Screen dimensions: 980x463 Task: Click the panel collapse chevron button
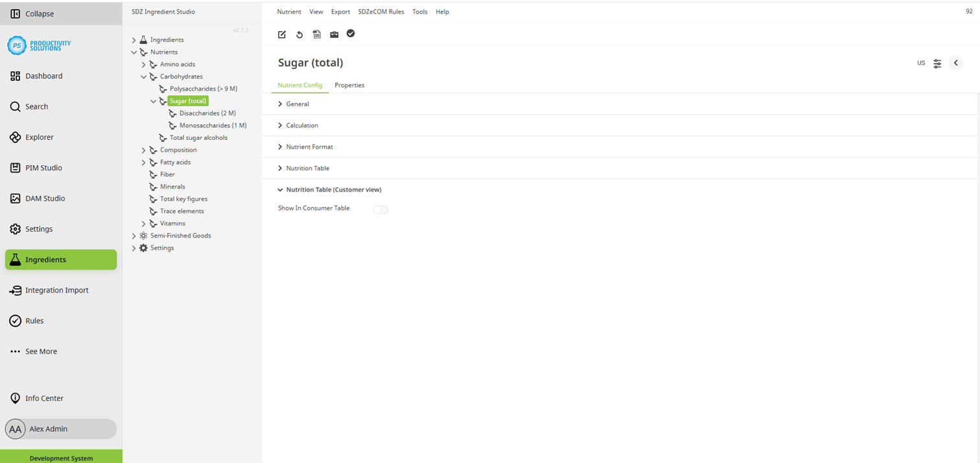pos(956,63)
